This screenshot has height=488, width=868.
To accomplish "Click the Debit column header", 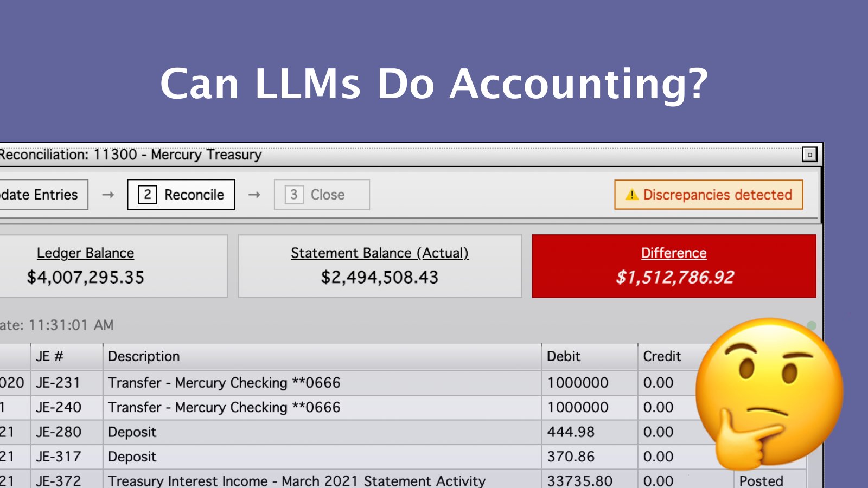I will (x=564, y=356).
